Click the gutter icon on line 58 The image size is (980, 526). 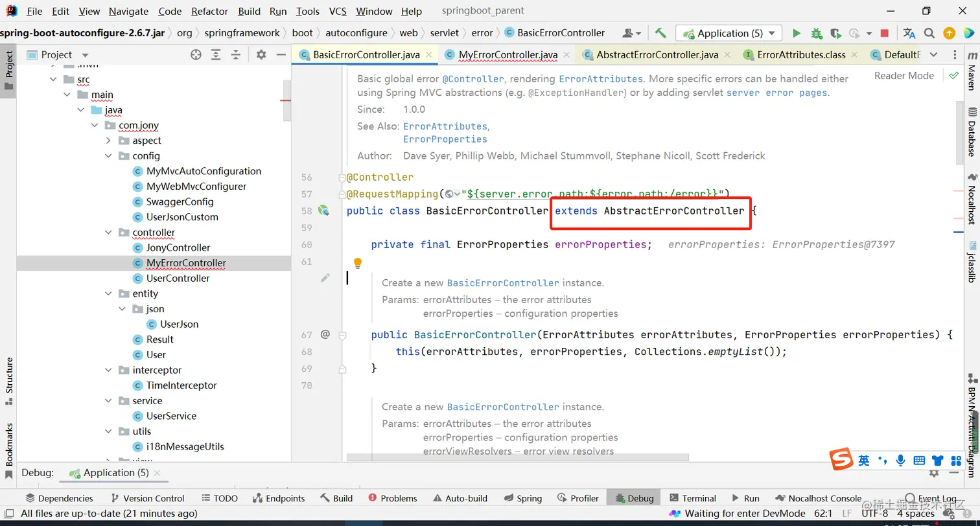tap(324, 211)
